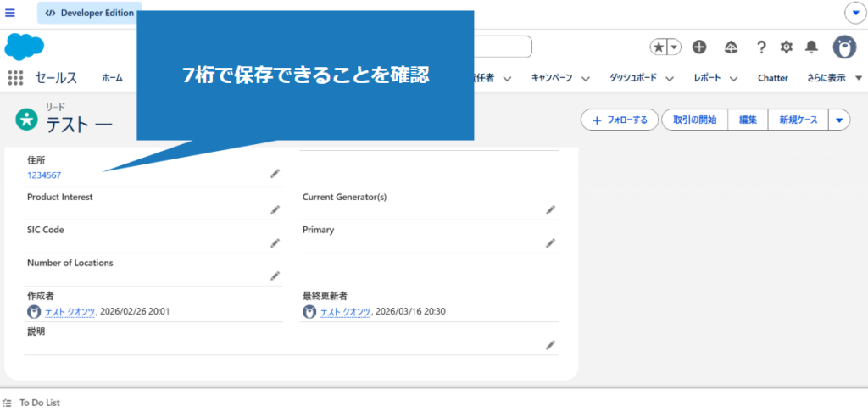Show more record actions dropdown arrow
This screenshot has width=868, height=412.
[x=838, y=120]
